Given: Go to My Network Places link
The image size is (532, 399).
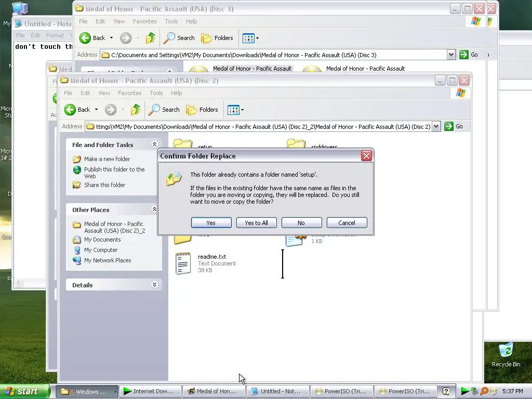Looking at the screenshot, I should 108,260.
